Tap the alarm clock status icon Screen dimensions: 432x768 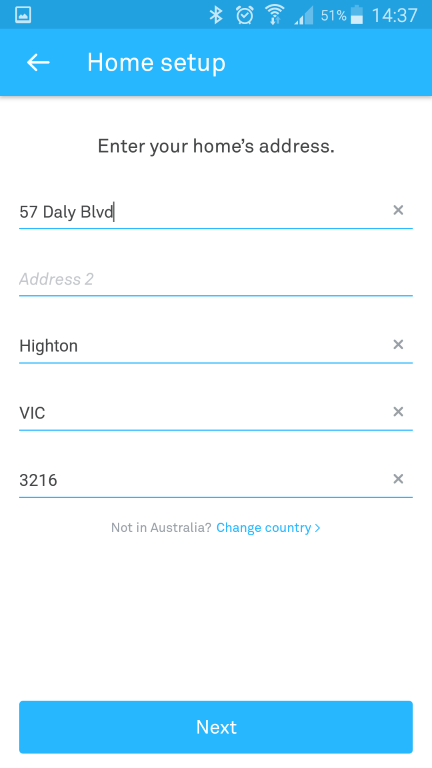244,15
